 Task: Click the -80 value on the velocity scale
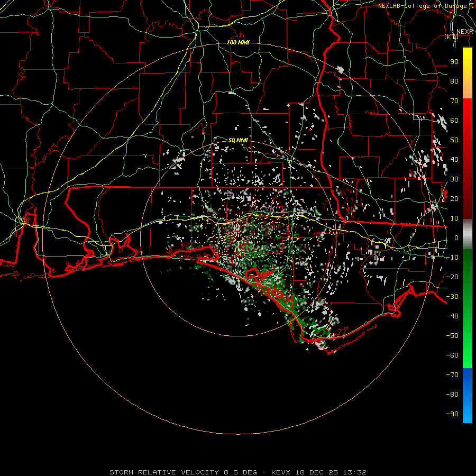pyautogui.click(x=452, y=395)
